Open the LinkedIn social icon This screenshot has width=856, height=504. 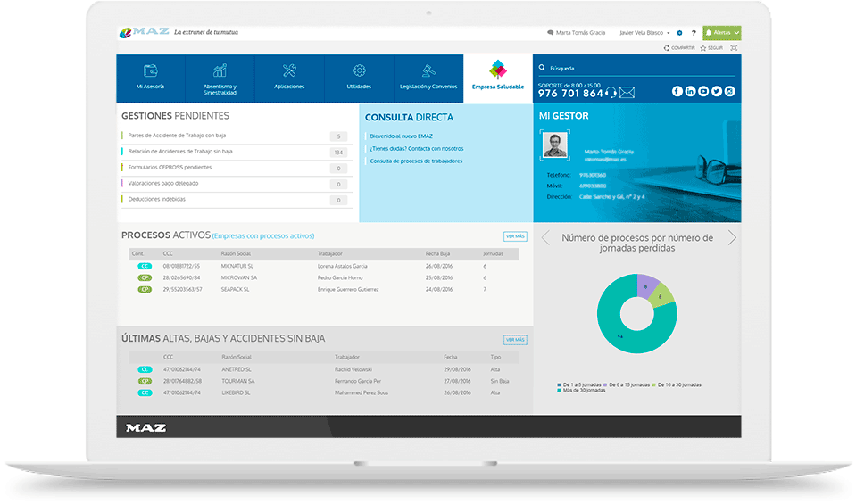point(690,92)
